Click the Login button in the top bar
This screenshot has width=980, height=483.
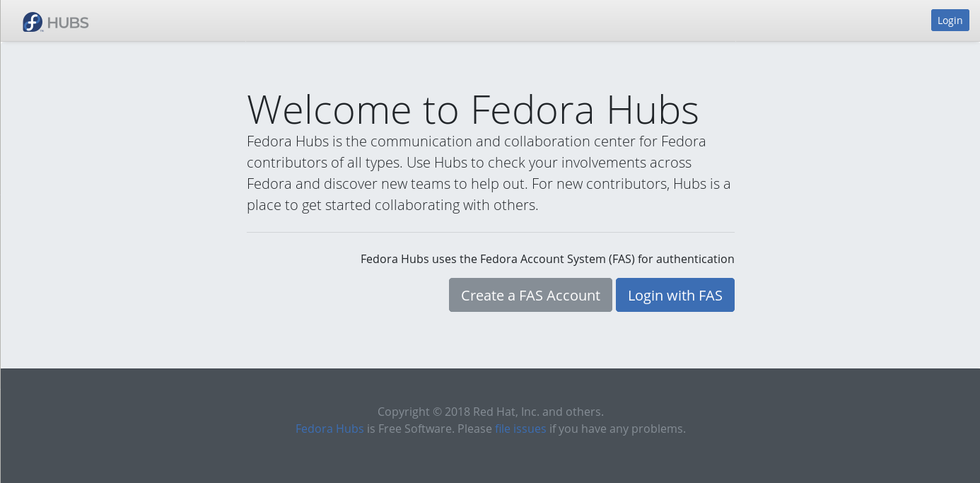(x=950, y=21)
